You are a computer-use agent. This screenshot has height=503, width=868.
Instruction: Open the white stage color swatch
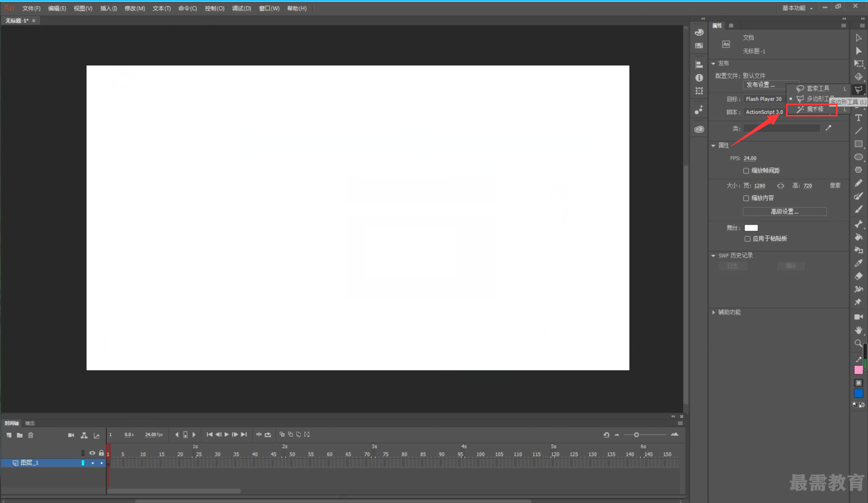coord(751,228)
